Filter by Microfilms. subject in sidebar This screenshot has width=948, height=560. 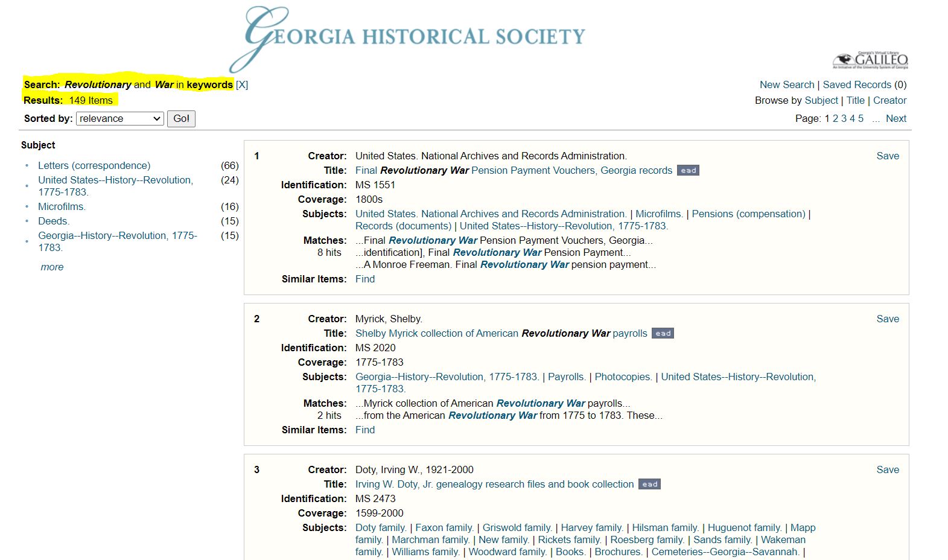[x=62, y=206]
